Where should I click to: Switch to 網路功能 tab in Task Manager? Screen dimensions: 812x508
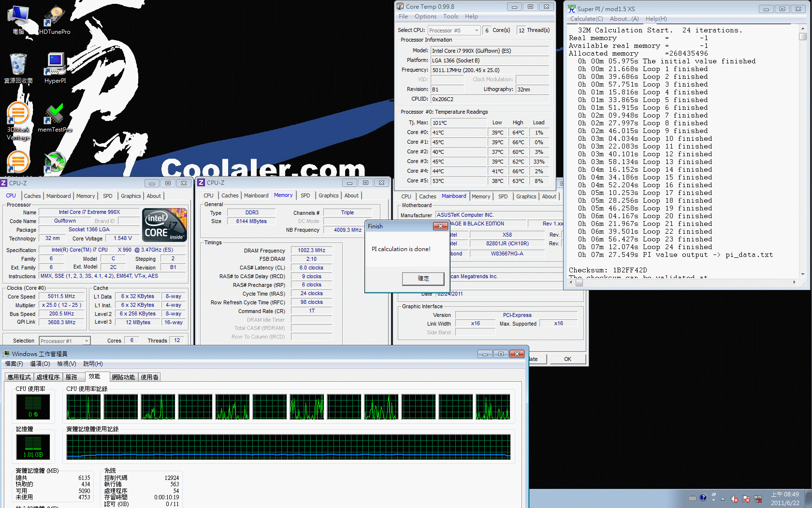tap(123, 377)
